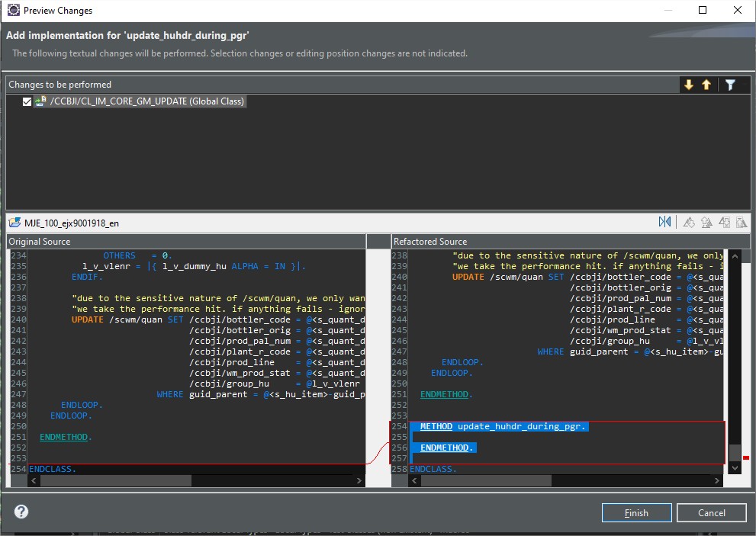Viewport: 756px width, 536px height.
Task: Close the Preview Changes dialog
Action: point(737,10)
